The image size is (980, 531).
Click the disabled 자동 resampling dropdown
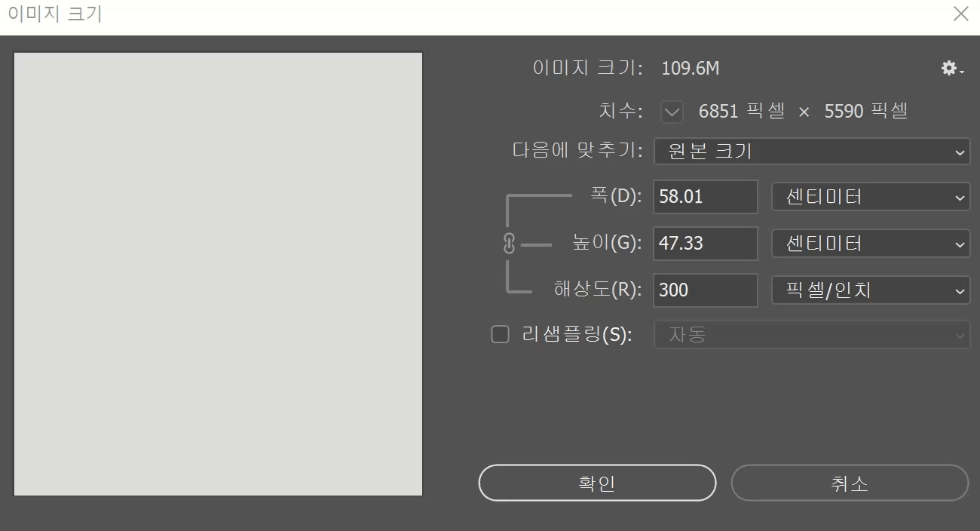pyautogui.click(x=812, y=335)
